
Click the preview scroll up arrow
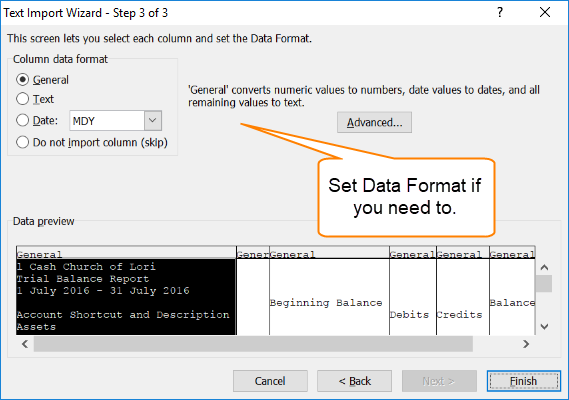tap(544, 268)
